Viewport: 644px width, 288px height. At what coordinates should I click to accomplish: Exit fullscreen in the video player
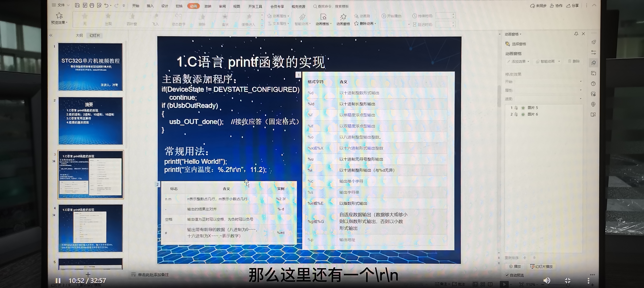[x=568, y=280]
